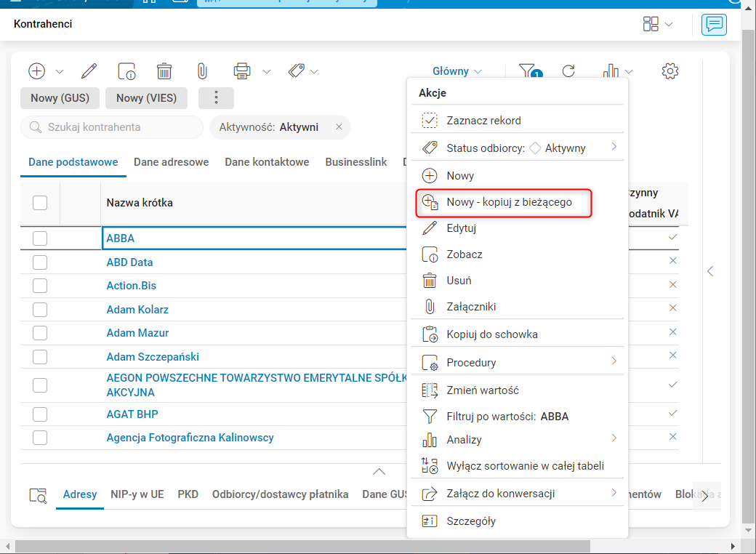This screenshot has height=554, width=756.
Task: Open the conversation chat panel icon
Action: pyautogui.click(x=714, y=25)
